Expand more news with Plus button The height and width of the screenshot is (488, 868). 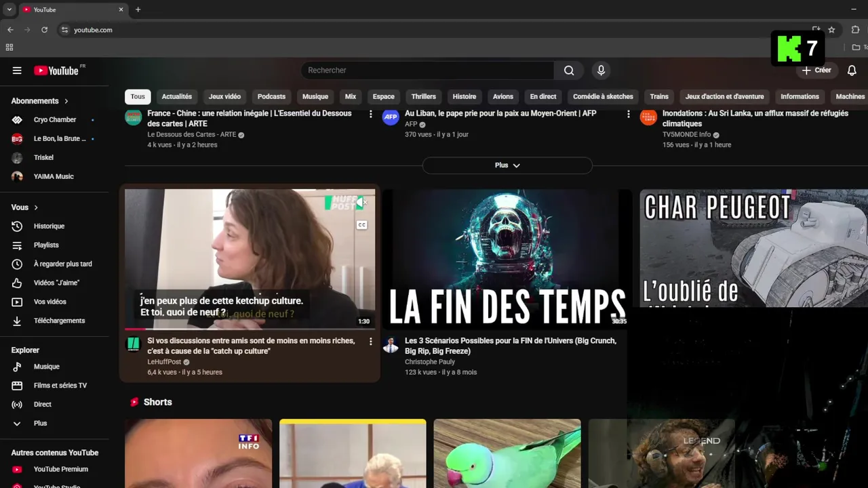(x=507, y=165)
